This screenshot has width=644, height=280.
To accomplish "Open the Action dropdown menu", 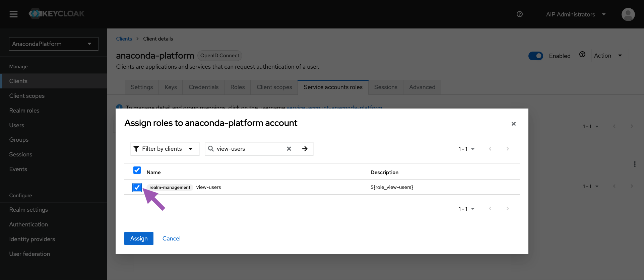I will pos(609,56).
